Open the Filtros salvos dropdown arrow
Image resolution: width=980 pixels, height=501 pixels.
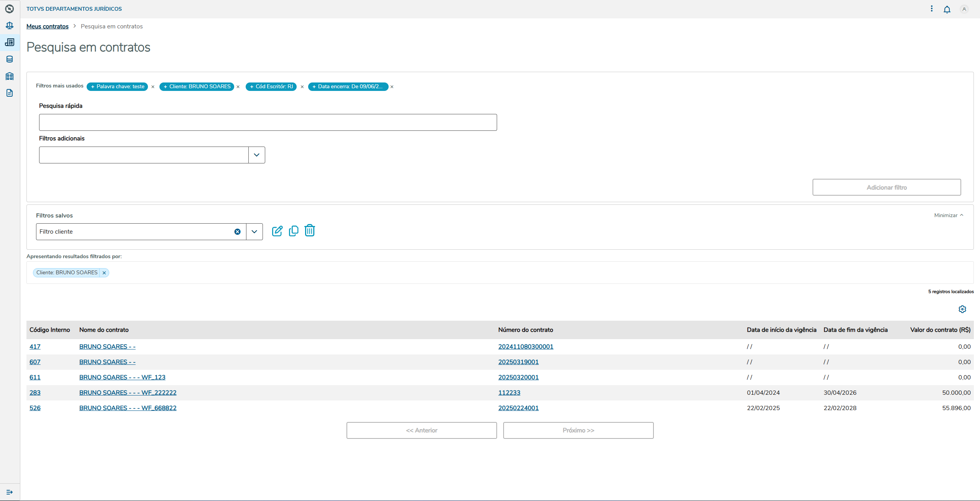point(254,232)
